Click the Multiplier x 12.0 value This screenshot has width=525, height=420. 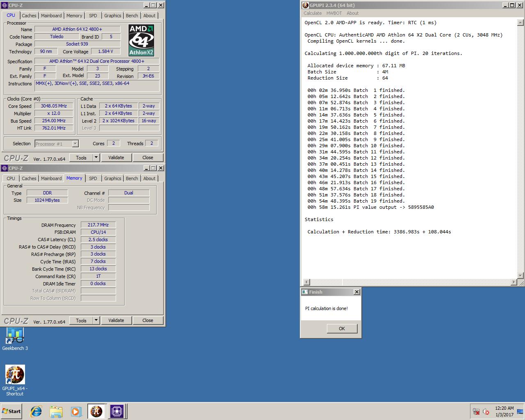(54, 113)
